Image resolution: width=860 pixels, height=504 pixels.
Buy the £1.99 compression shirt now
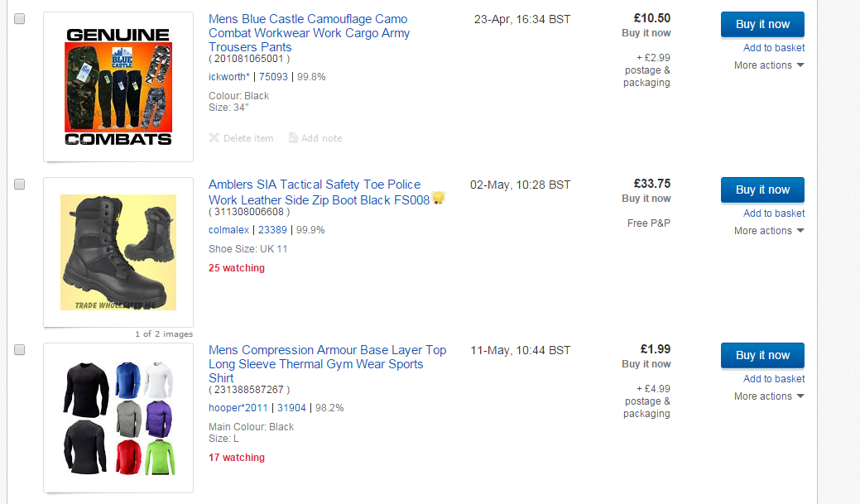[x=762, y=355]
